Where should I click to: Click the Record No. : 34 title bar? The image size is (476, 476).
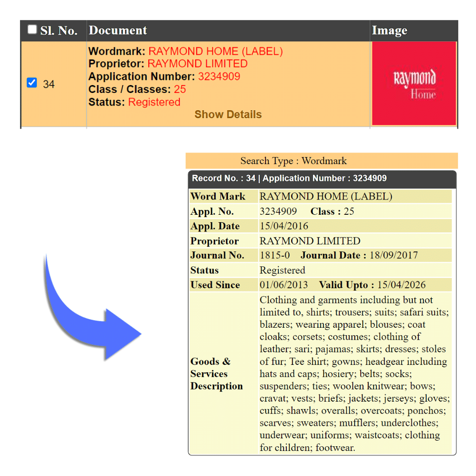coord(289,178)
